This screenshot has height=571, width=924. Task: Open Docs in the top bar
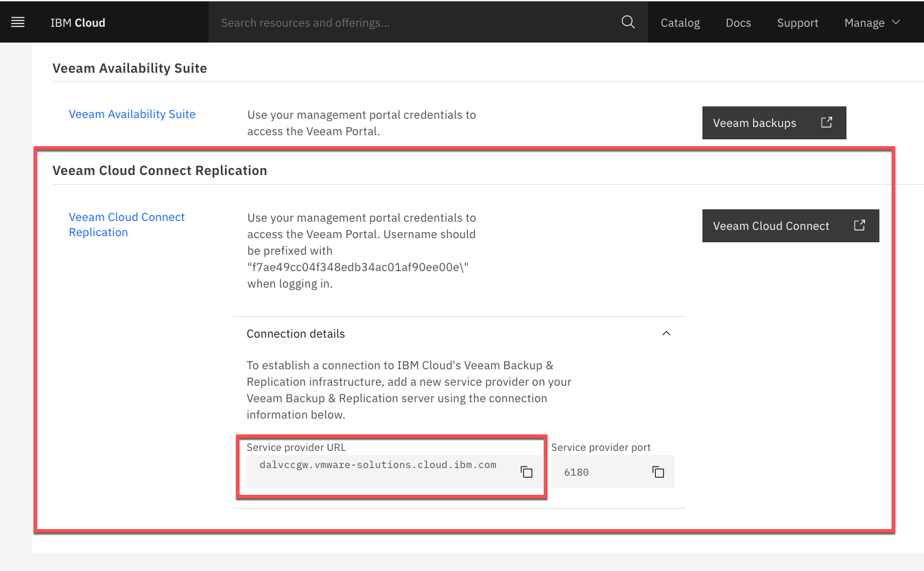(738, 23)
